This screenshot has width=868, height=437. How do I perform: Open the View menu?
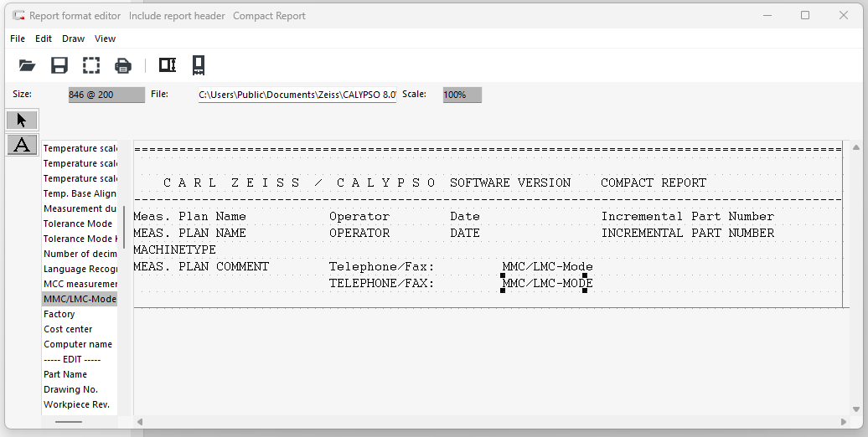click(x=105, y=39)
